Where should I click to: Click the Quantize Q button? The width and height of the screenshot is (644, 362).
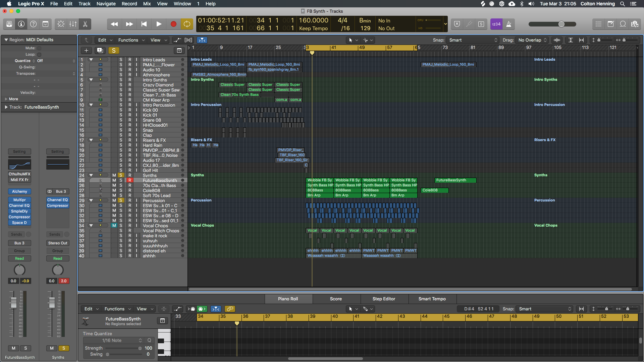[x=149, y=341]
